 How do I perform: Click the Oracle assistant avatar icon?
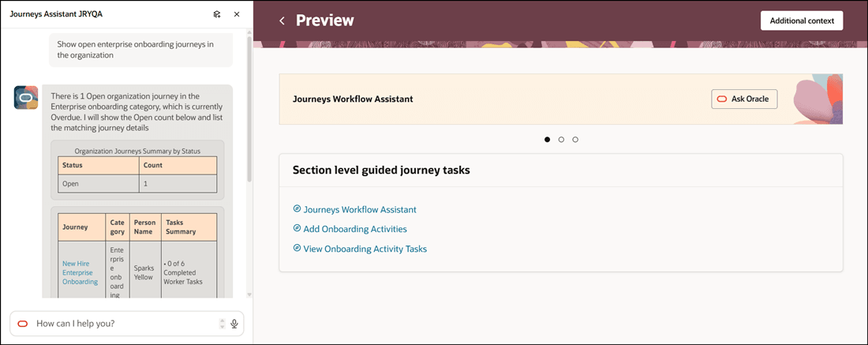click(26, 97)
